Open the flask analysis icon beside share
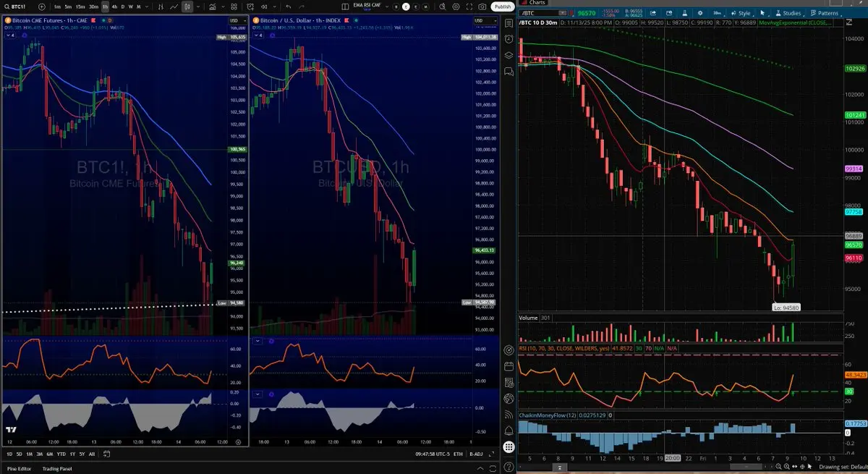This screenshot has width=868, height=474. (x=684, y=13)
